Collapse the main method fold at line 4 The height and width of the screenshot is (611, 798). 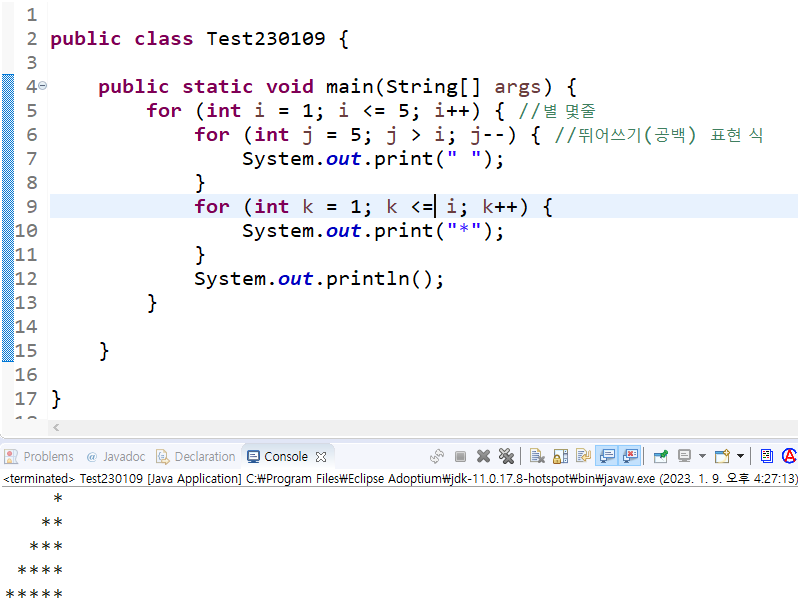tap(43, 85)
